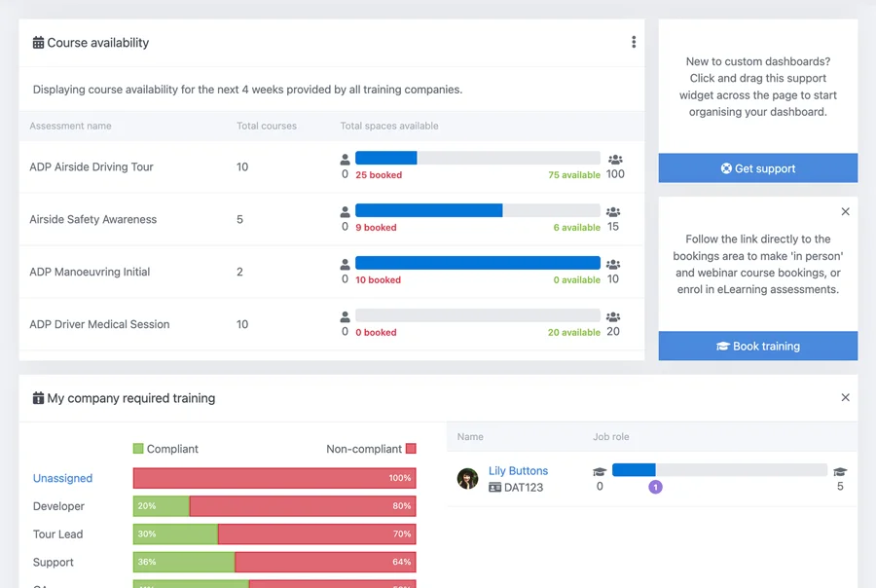Sort by Assessment name column header
Viewport: 876px width, 588px height.
click(x=70, y=126)
